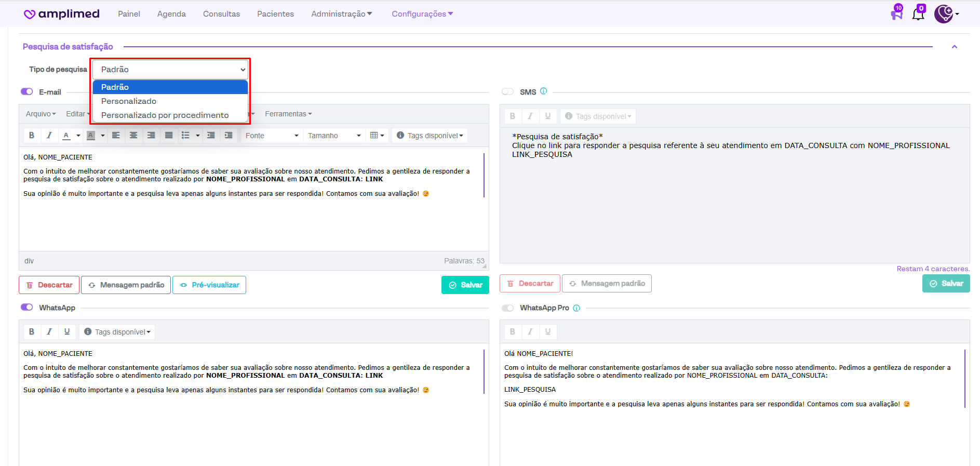Toggle bold in the E-mail editor
Viewport: 980px width, 466px height.
tap(32, 136)
